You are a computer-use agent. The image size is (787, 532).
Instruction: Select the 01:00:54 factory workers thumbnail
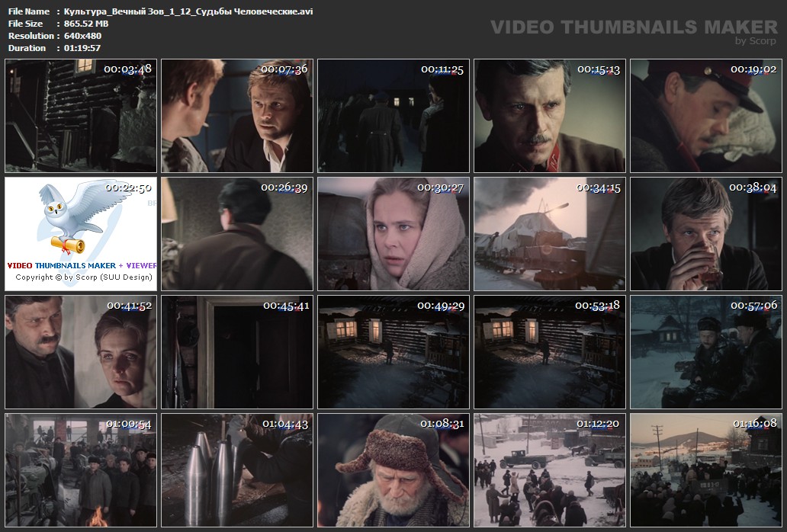click(80, 470)
